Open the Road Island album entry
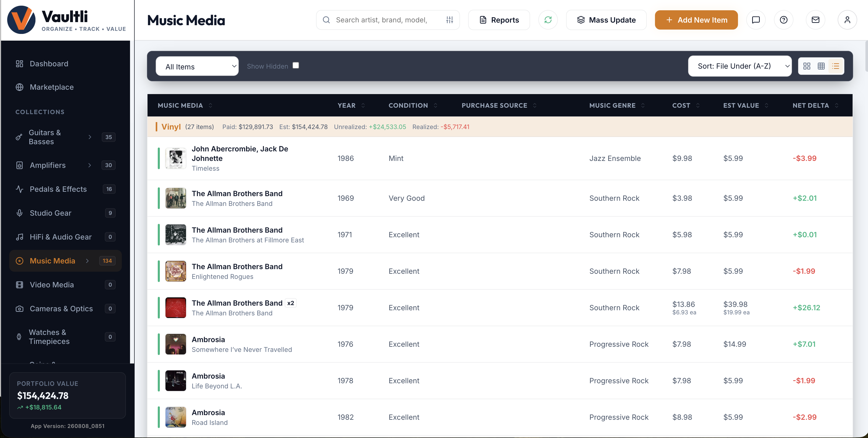Image resolution: width=868 pixels, height=438 pixels. click(500, 417)
